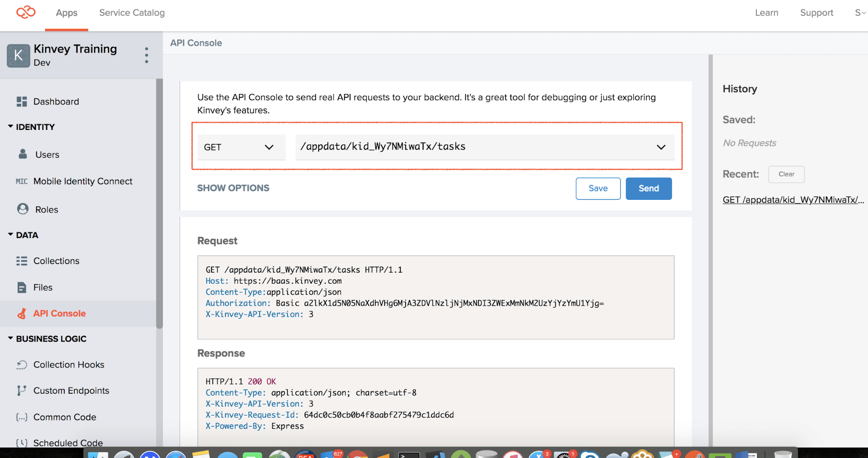868x458 pixels.
Task: Click the Collection Hooks icon
Action: (x=22, y=365)
